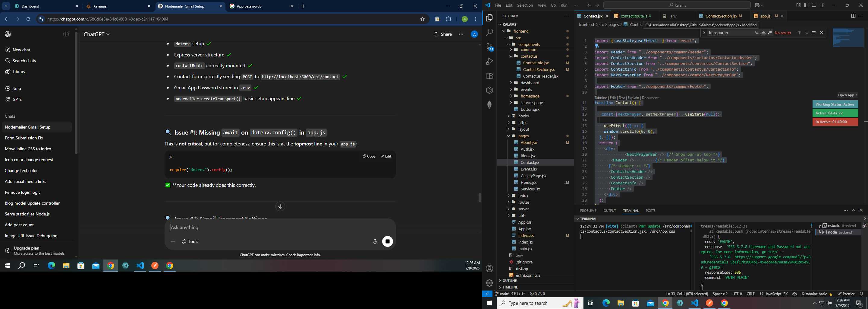
Task: Open the ChatGPT model dropdown
Action: pyautogui.click(x=97, y=34)
